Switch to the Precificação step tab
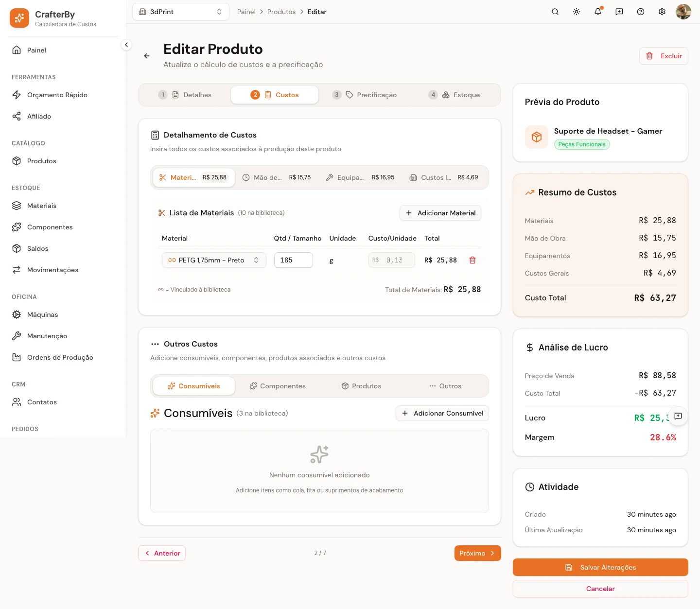 coord(364,95)
